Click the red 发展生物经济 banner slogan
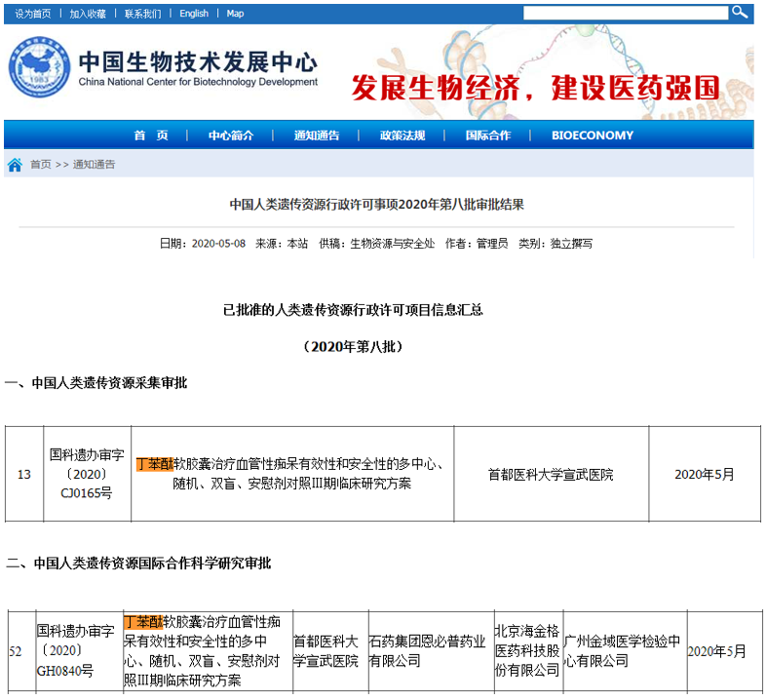The height and width of the screenshot is (700, 766). coord(535,88)
